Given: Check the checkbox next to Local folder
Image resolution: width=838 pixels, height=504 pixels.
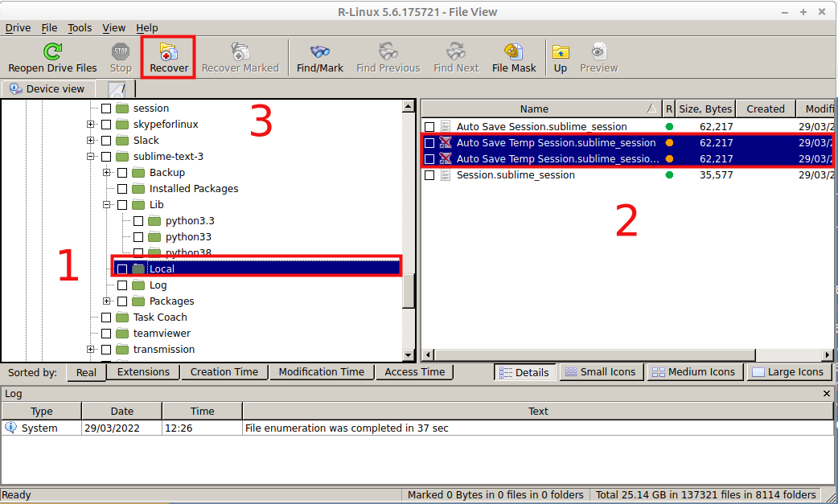Looking at the screenshot, I should coord(122,268).
